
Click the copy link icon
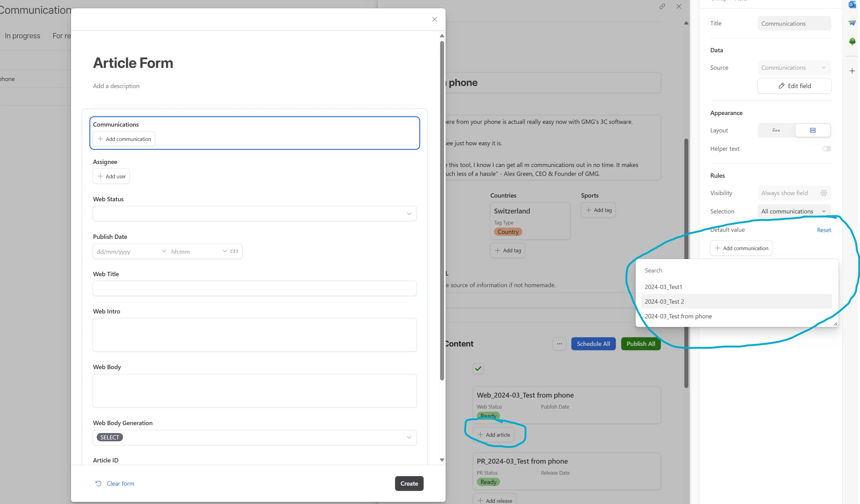pos(662,6)
